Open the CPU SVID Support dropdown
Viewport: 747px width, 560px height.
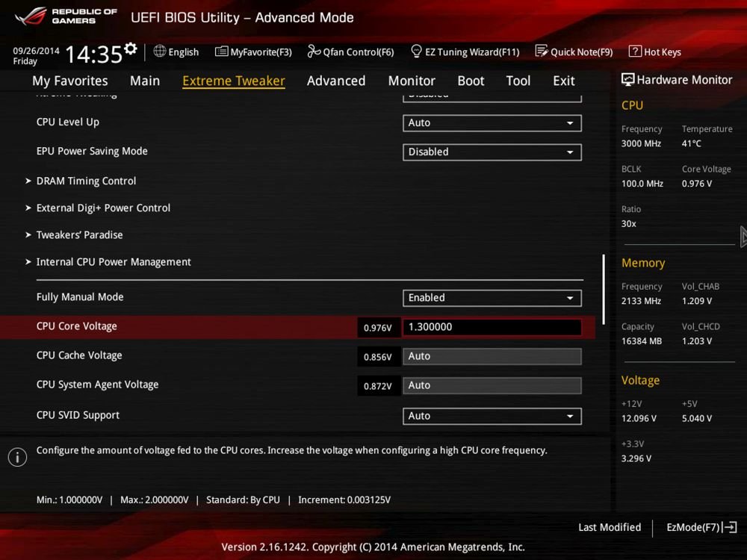pos(492,416)
